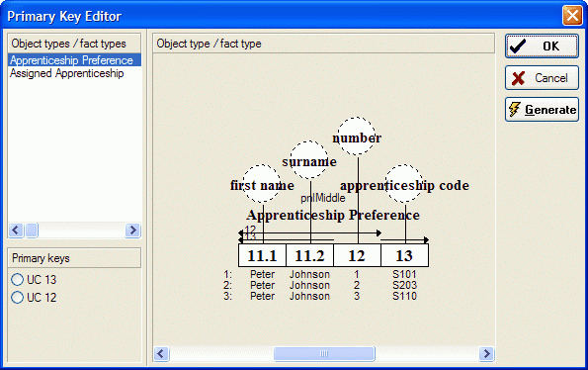The width and height of the screenshot is (588, 370).
Task: Select the UC 12 primary key option
Action: click(34, 298)
